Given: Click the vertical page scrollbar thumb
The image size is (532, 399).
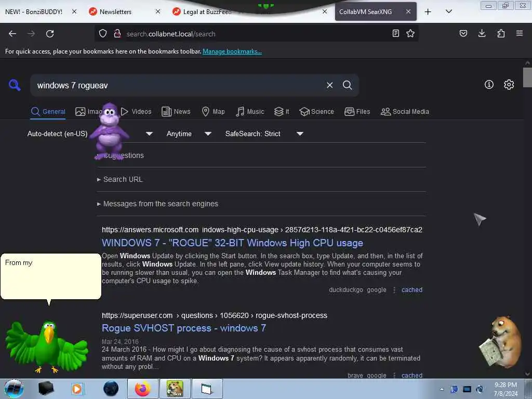Looking at the screenshot, I should (527, 77).
